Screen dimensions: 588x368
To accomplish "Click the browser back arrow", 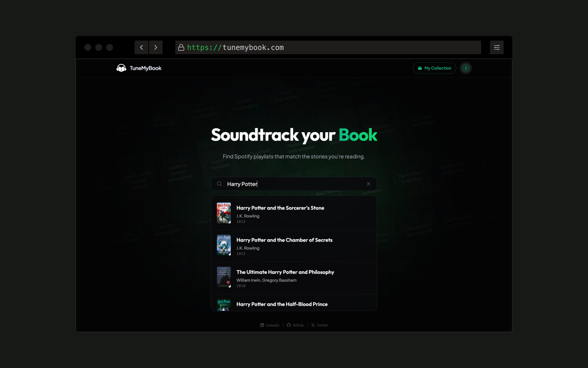I will pos(141,47).
